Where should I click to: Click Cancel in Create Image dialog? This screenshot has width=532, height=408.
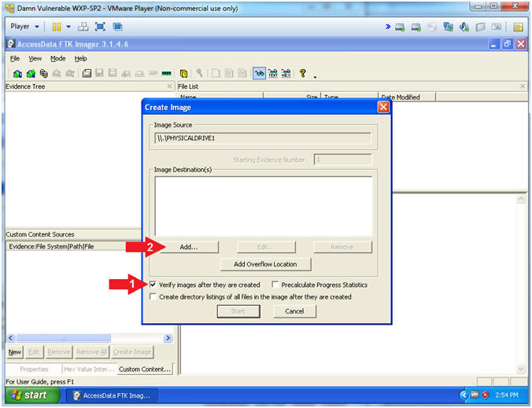pos(294,311)
